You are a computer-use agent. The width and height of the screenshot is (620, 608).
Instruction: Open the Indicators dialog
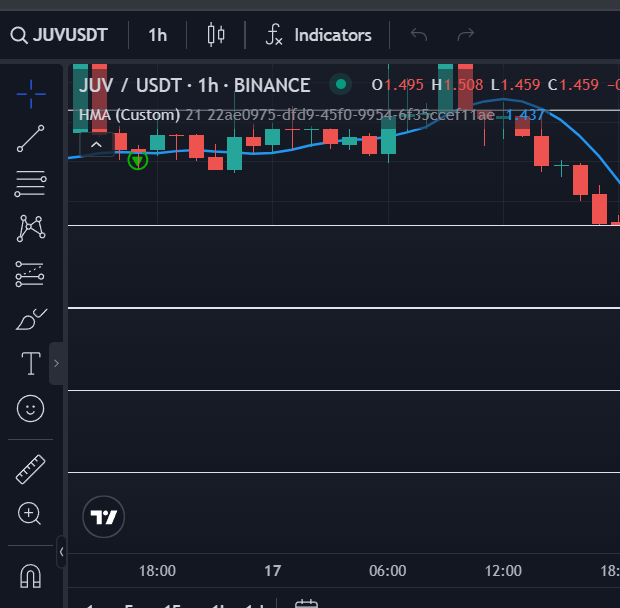coord(319,35)
